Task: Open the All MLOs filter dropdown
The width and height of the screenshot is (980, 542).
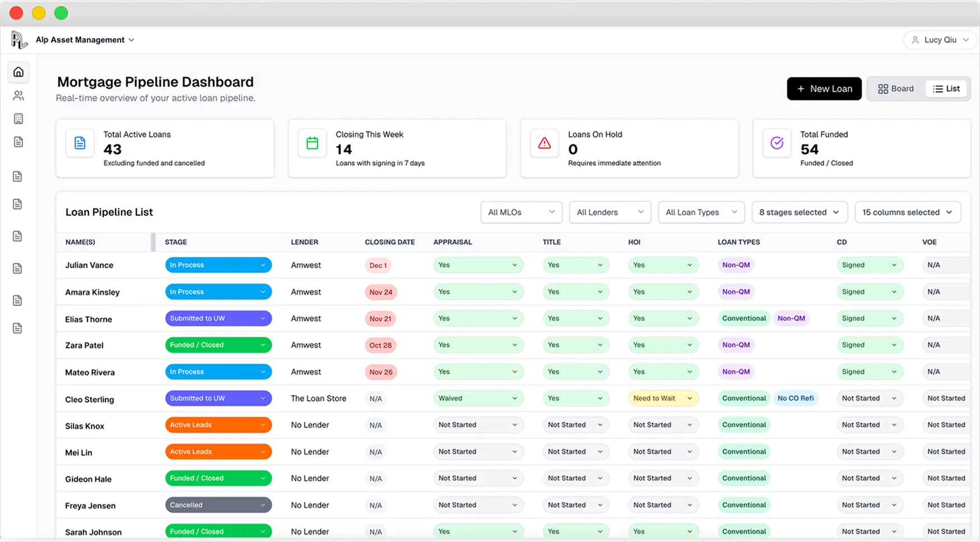Action: (x=521, y=212)
